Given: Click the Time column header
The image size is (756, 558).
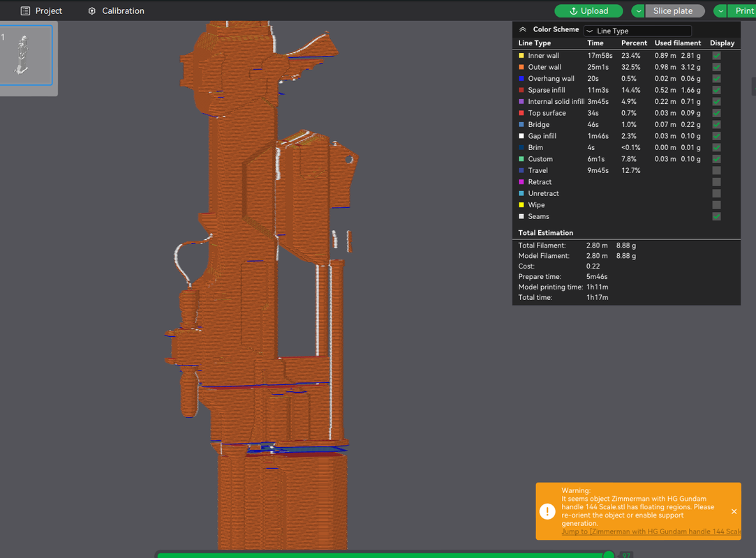Looking at the screenshot, I should tap(595, 43).
